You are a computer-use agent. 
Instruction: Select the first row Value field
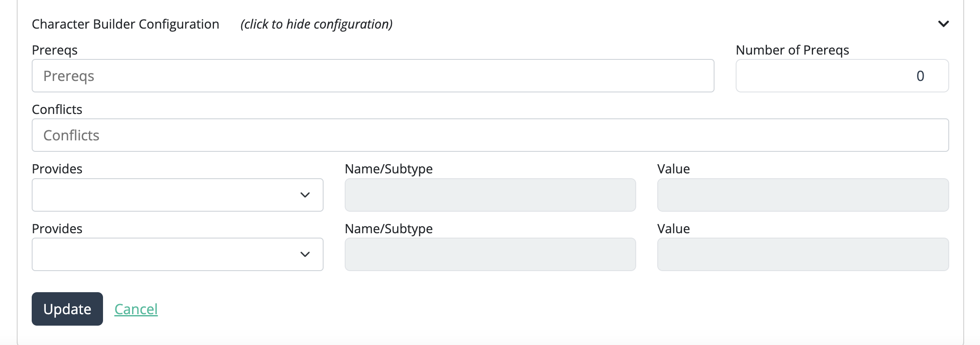tap(803, 195)
